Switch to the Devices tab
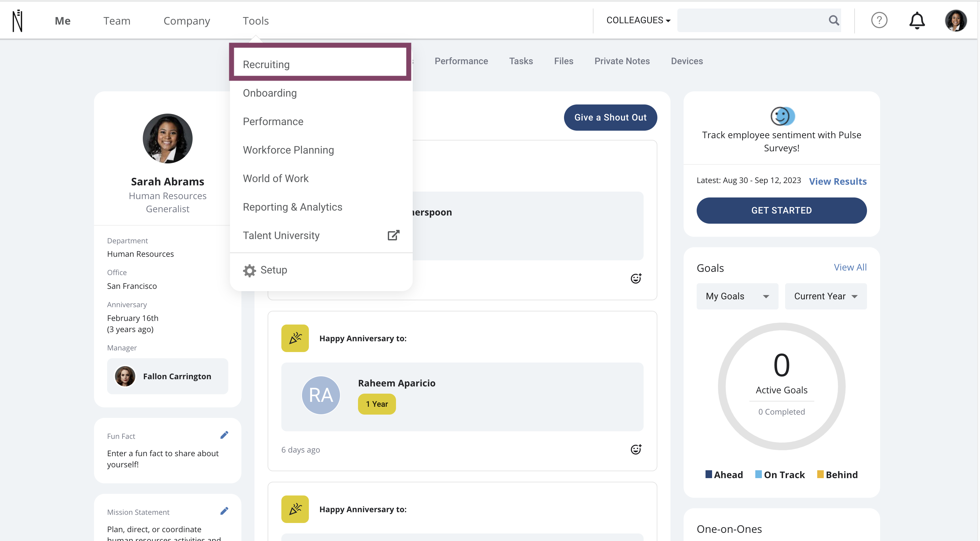This screenshot has height=541, width=980. point(687,61)
